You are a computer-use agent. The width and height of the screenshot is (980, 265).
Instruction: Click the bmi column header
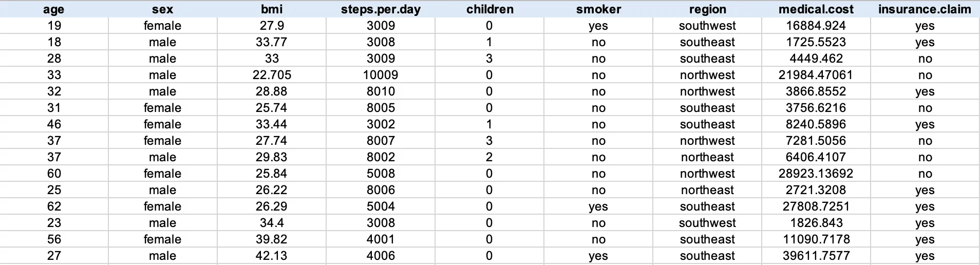272,9
